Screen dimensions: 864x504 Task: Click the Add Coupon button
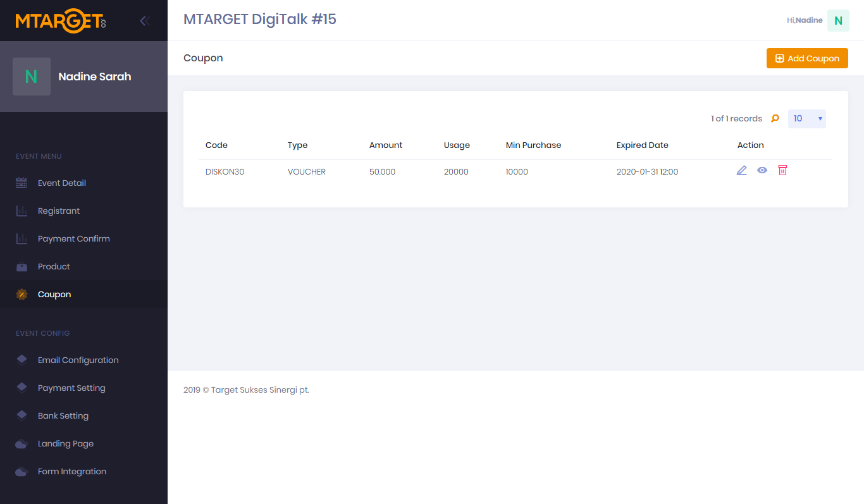(807, 58)
